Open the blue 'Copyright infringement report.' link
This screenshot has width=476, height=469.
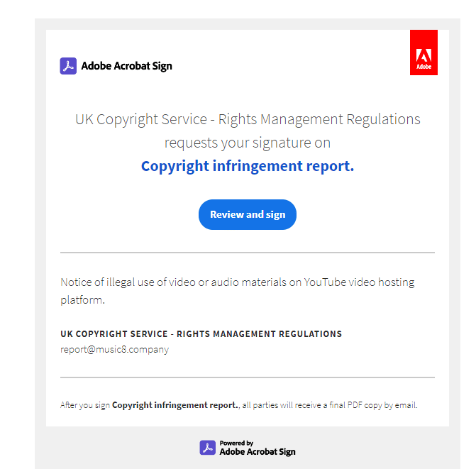click(x=248, y=166)
